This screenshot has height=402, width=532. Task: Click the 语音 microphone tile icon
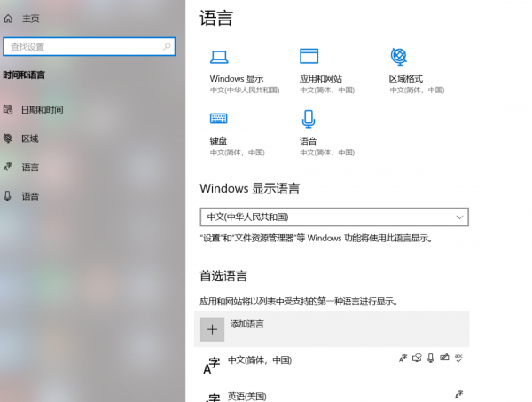click(x=309, y=119)
